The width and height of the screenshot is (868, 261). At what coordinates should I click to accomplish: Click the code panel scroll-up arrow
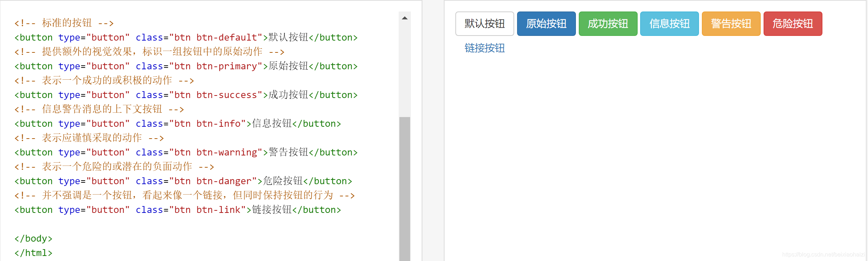405,18
